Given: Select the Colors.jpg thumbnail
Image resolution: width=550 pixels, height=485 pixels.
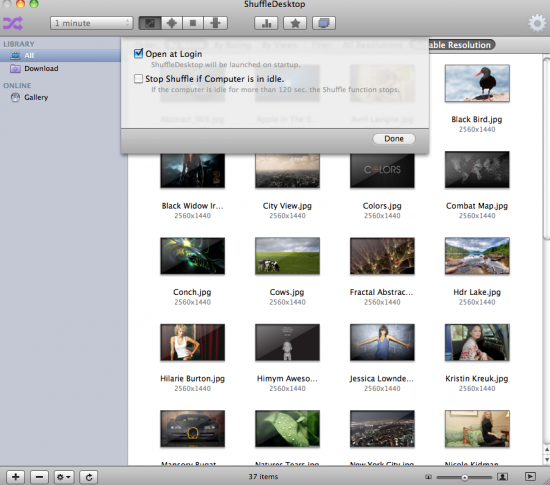Looking at the screenshot, I should pos(382,170).
